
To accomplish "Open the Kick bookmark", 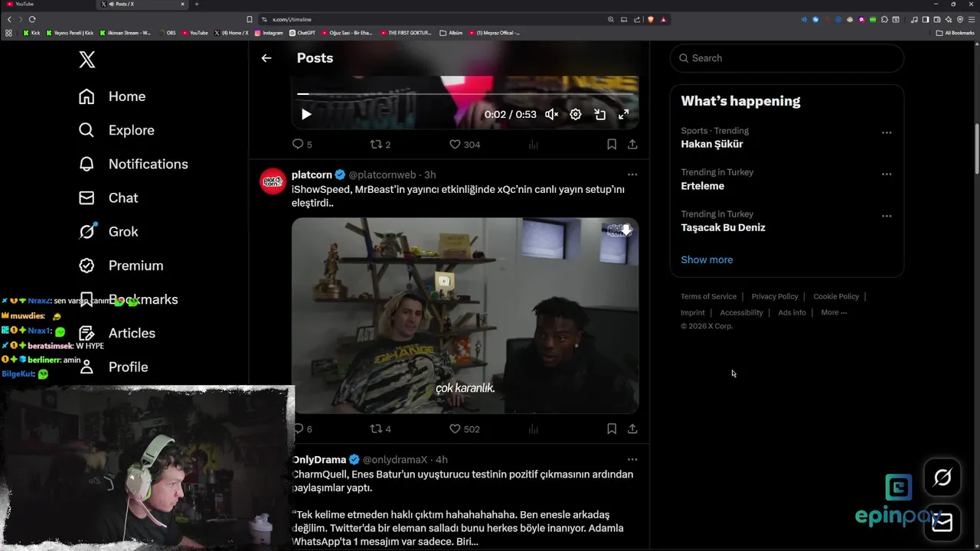I will pos(31,33).
